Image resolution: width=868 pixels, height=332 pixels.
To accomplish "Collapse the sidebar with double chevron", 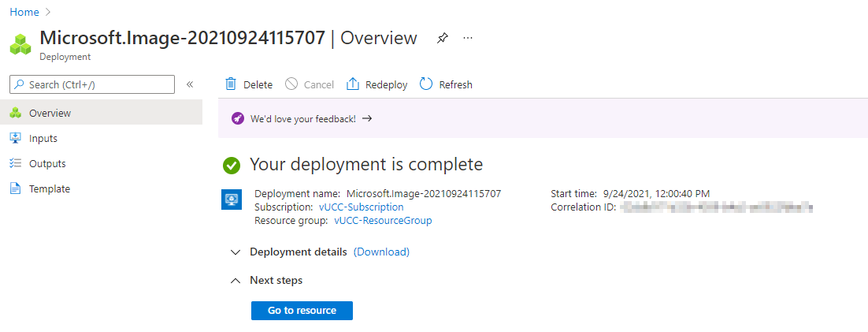I will tap(190, 84).
